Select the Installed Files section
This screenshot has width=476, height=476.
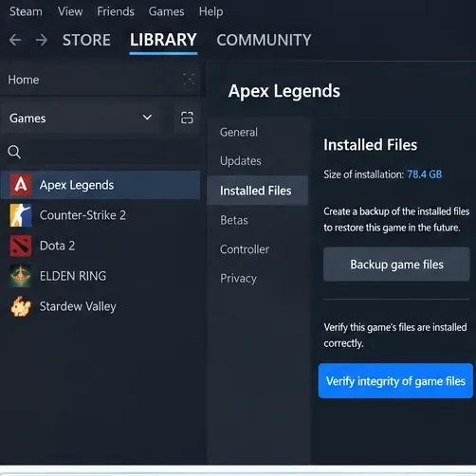tap(257, 191)
